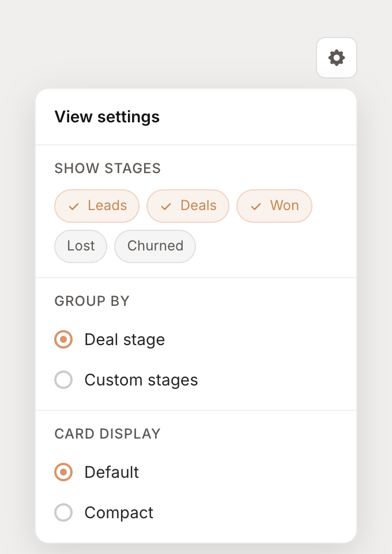
Task: Click the Churned chip label text
Action: 154,246
